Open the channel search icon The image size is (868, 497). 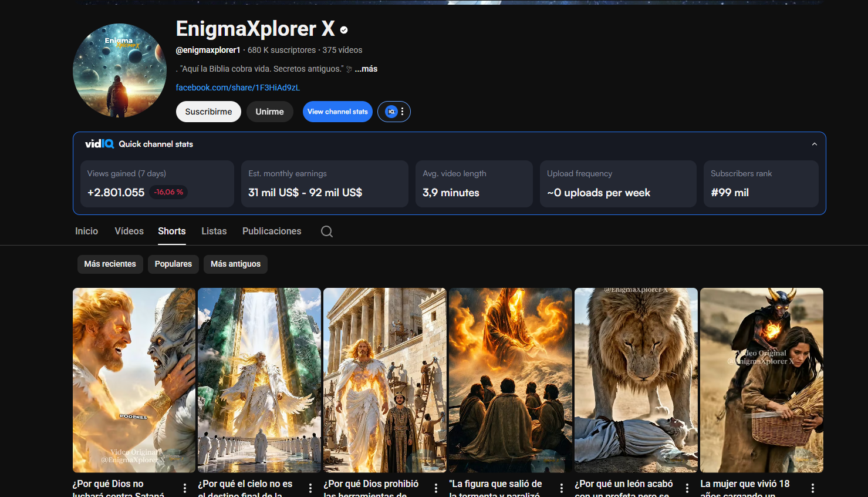(x=327, y=231)
